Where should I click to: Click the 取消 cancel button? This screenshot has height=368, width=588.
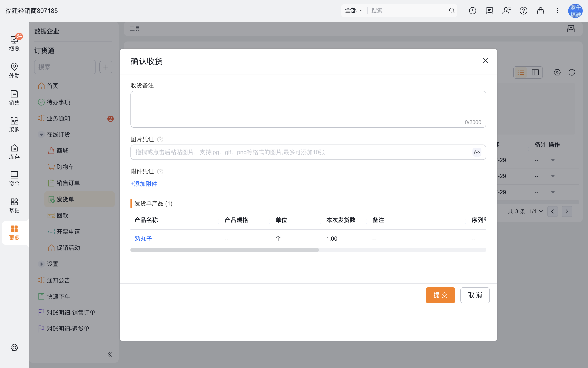pyautogui.click(x=475, y=295)
